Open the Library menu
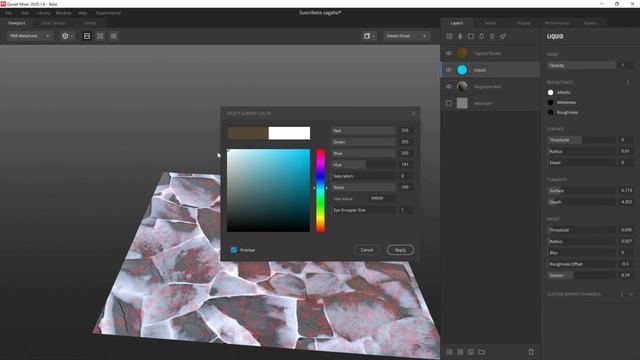 43,13
